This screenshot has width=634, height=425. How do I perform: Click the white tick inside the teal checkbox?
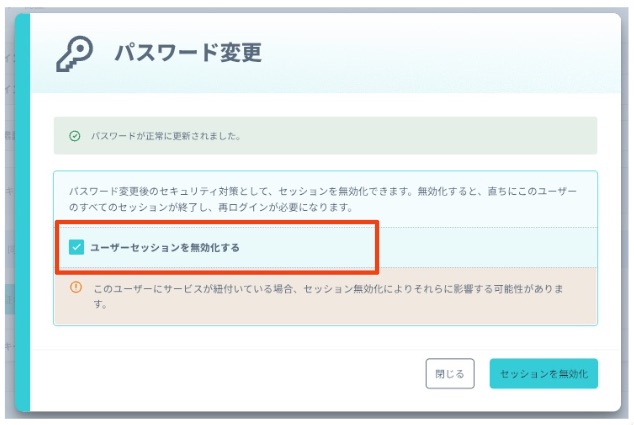pyautogui.click(x=76, y=247)
